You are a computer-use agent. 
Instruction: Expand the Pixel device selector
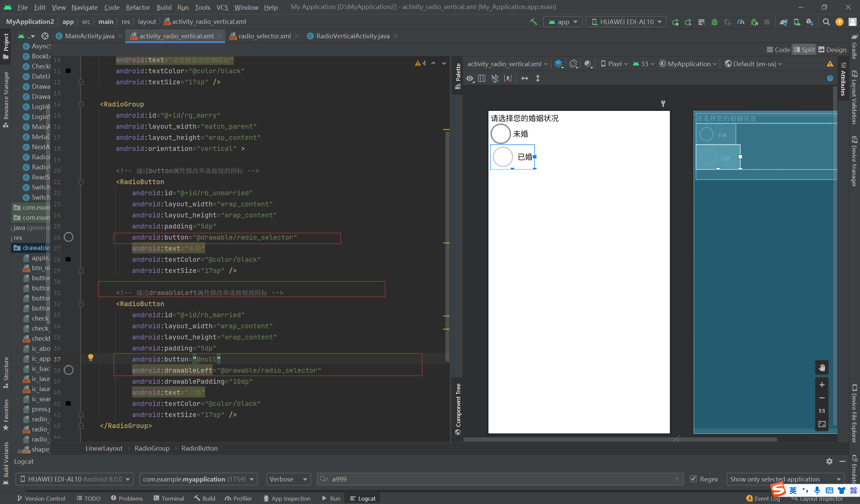click(x=614, y=64)
